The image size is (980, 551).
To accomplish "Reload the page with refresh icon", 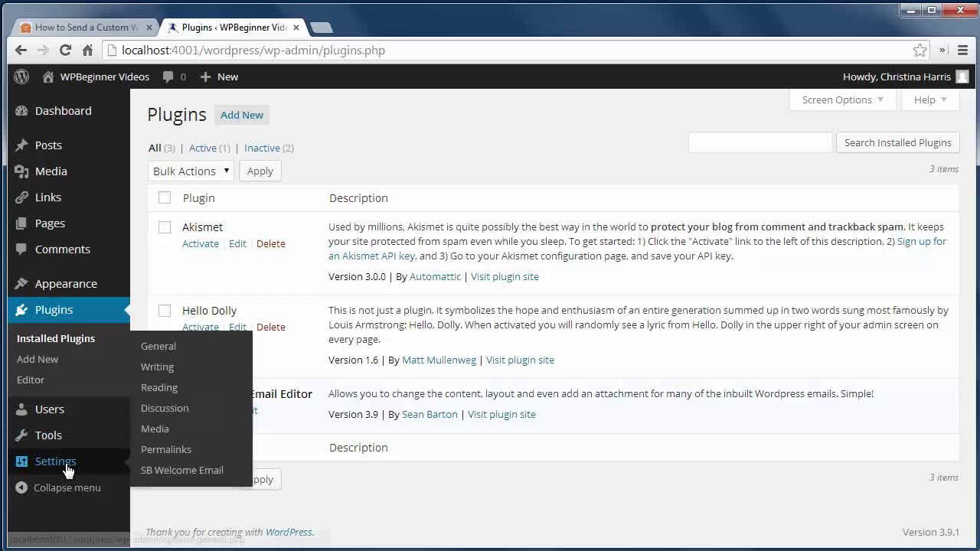I will (65, 50).
